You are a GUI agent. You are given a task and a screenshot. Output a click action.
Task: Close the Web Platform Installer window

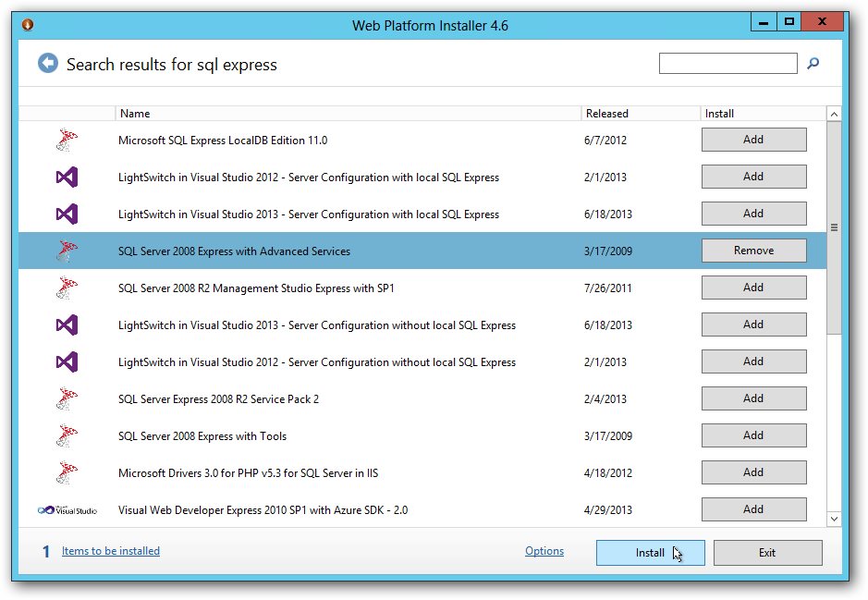coord(822,22)
